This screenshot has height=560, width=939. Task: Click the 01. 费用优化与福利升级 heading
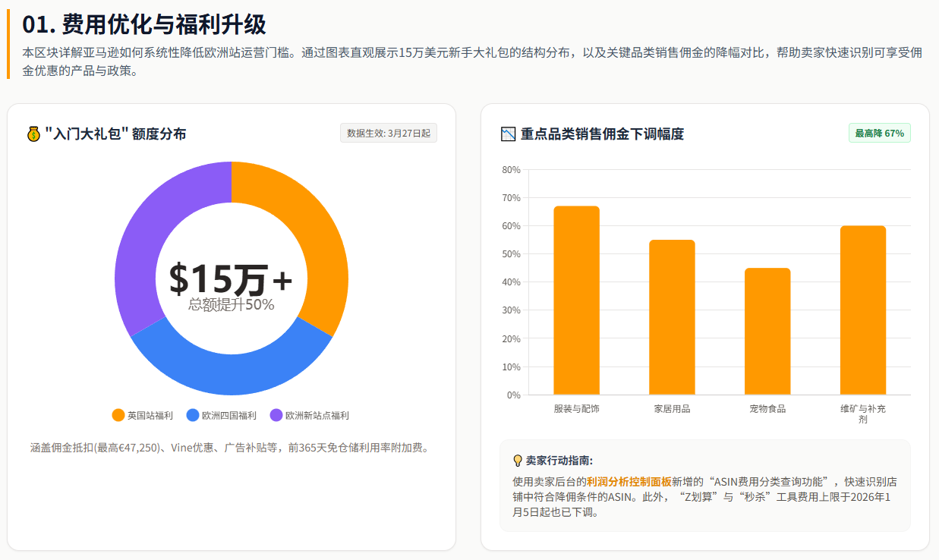click(144, 24)
